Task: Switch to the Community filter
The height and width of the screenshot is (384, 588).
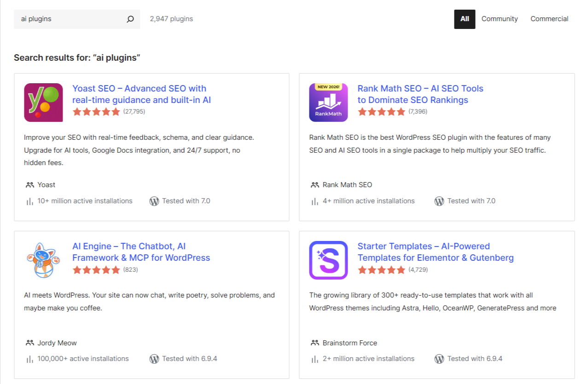Action: (x=500, y=19)
